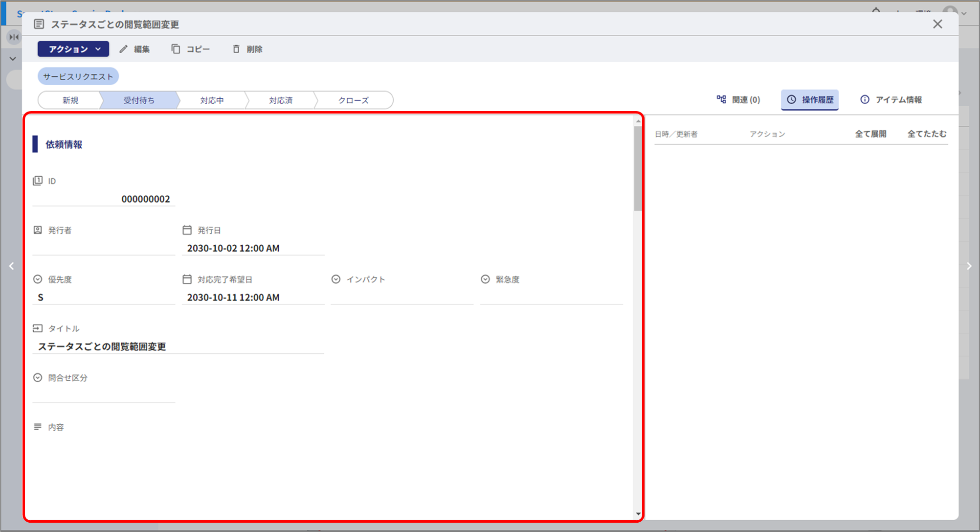Click the アイテム情報 info icon
Screen dimensions: 980x532
[x=865, y=100]
